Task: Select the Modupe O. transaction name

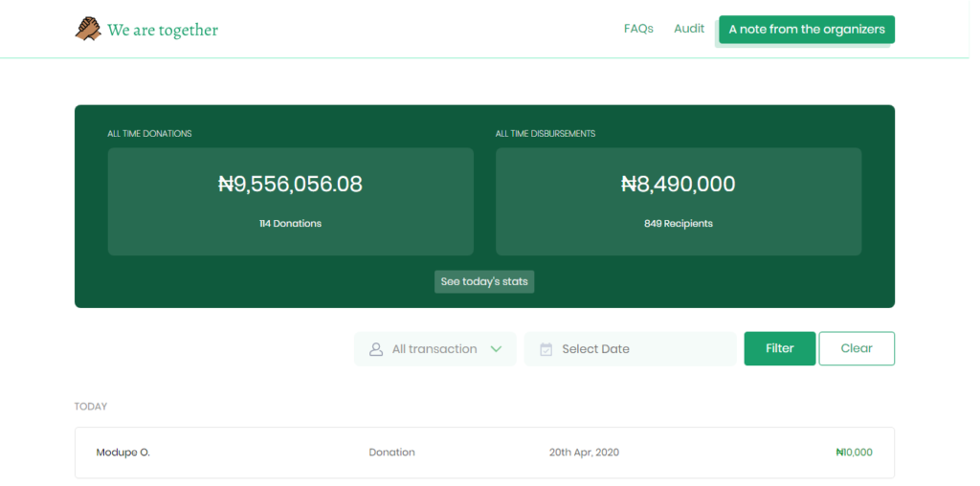Action: tap(123, 453)
